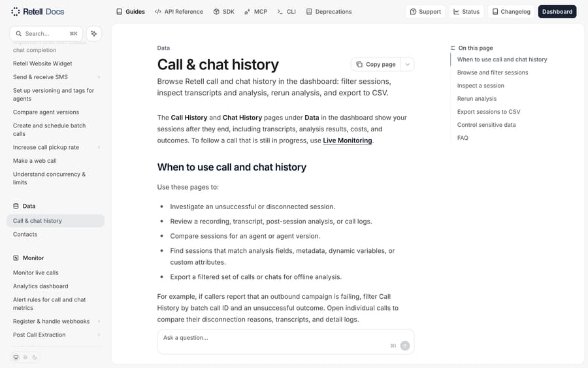588x368 pixels.
Task: Expand Post Call Extraction chevron
Action: pyautogui.click(x=99, y=335)
